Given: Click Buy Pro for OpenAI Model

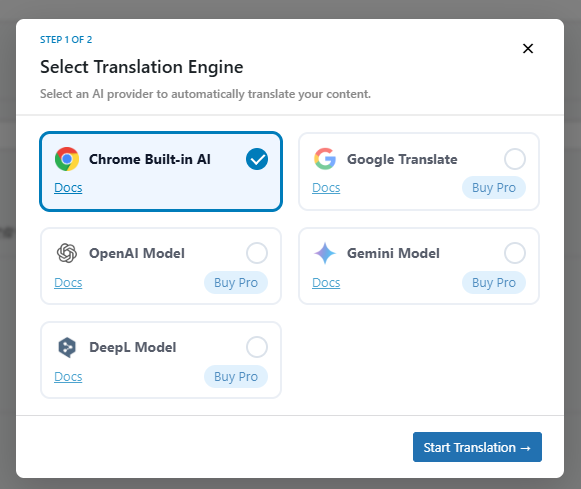Looking at the screenshot, I should pyautogui.click(x=236, y=283).
